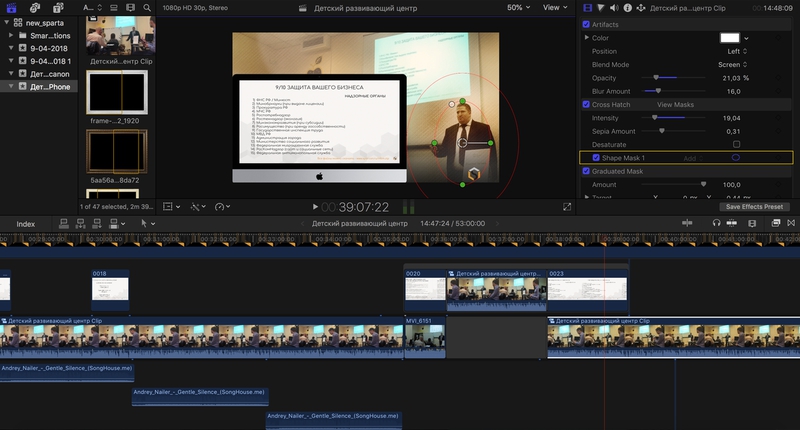Toggle skimming icon in timeline toolbar

[x=687, y=223]
